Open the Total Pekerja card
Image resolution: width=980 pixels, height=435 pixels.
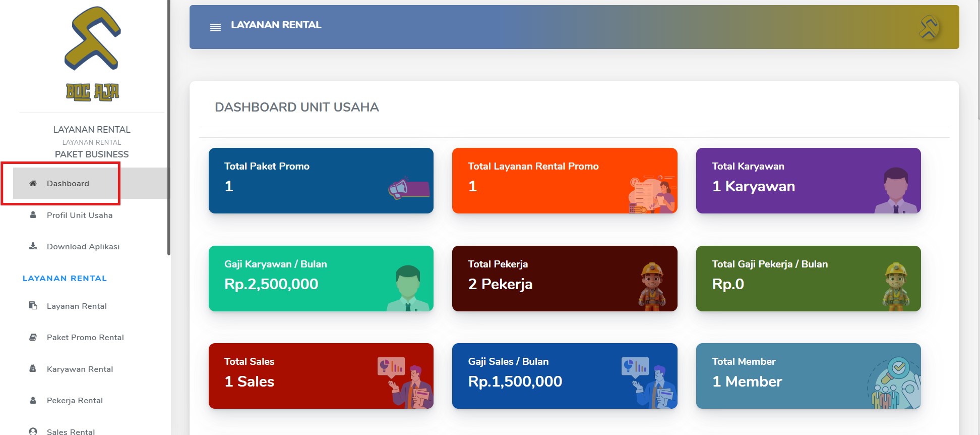point(565,279)
